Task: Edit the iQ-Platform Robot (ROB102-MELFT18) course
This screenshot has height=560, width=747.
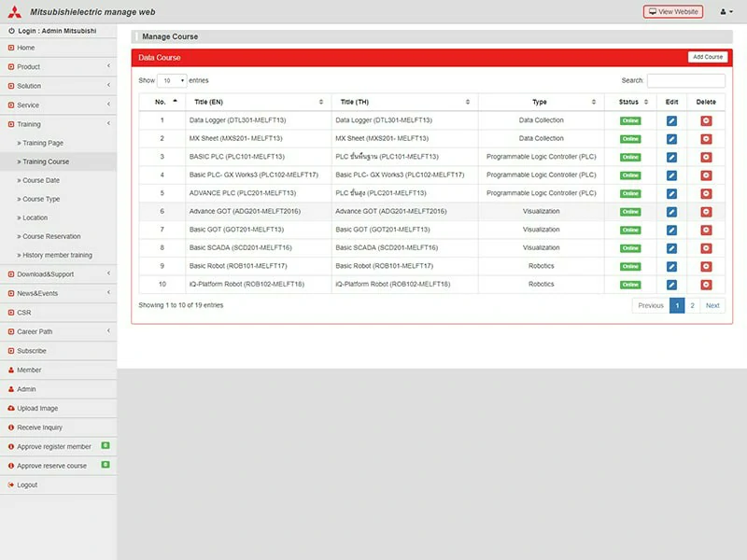Action: pyautogui.click(x=671, y=285)
